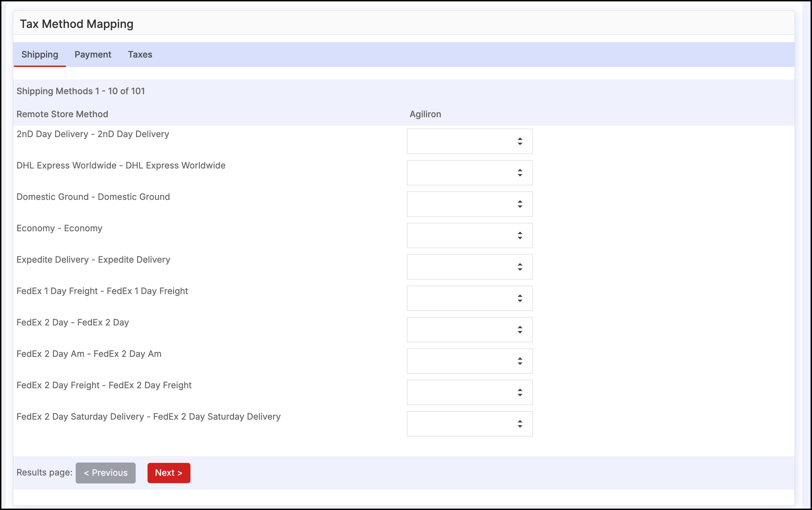812x510 pixels.
Task: Click the FedEx 2 Day Saturday Delivery label
Action: [149, 417]
